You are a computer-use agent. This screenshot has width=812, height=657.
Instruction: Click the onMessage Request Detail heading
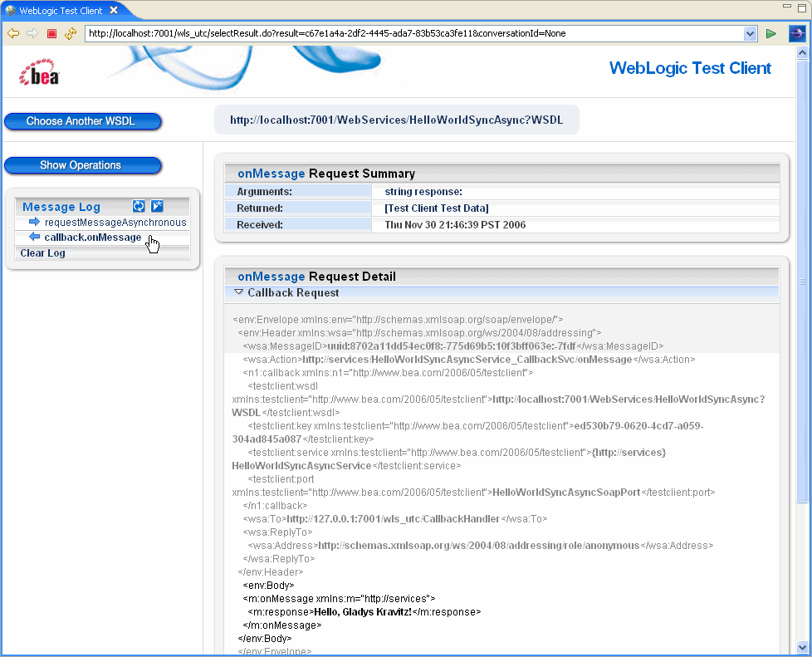click(x=316, y=277)
